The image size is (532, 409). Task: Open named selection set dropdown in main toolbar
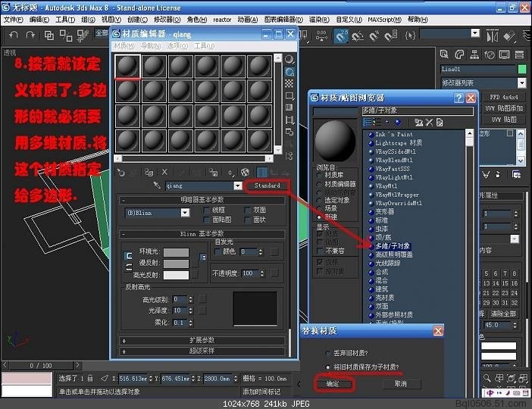click(475, 33)
